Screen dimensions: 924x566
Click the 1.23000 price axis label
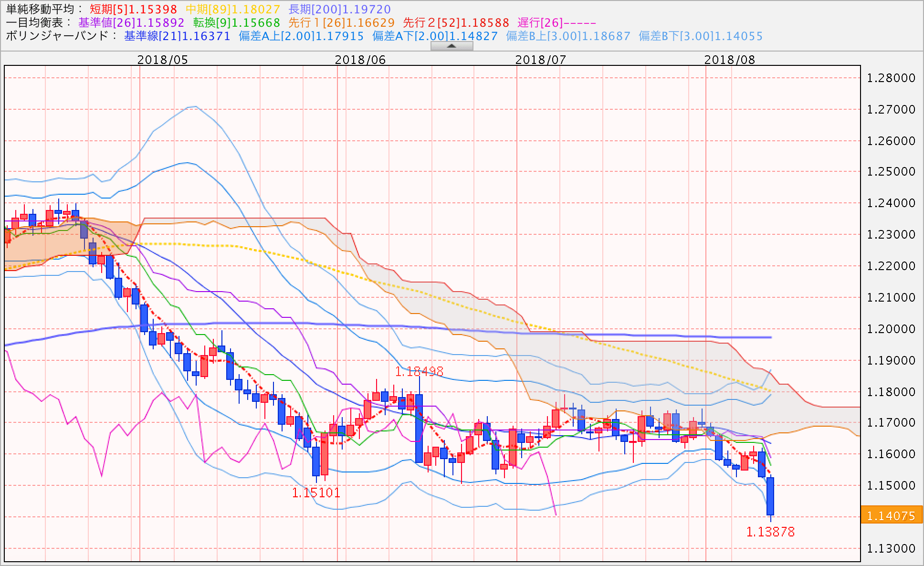[x=891, y=234]
